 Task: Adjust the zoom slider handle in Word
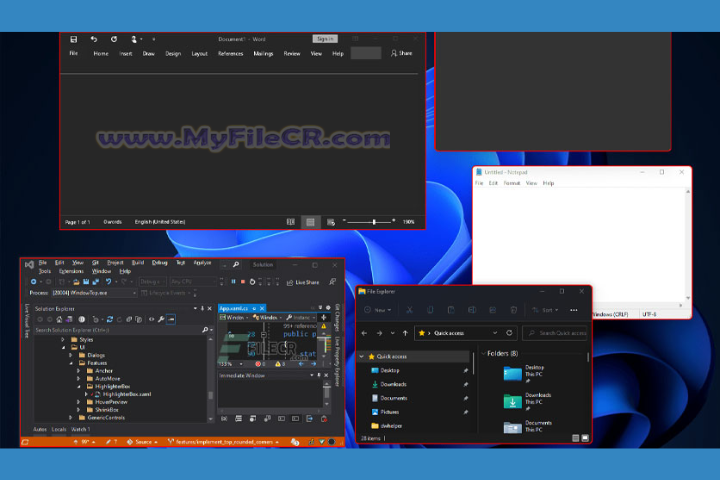click(x=374, y=222)
